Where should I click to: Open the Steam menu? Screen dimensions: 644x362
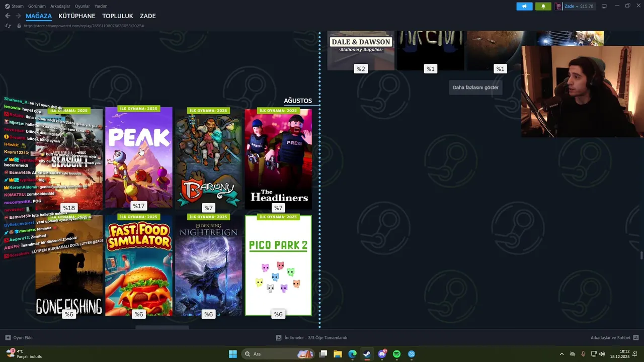point(17,6)
